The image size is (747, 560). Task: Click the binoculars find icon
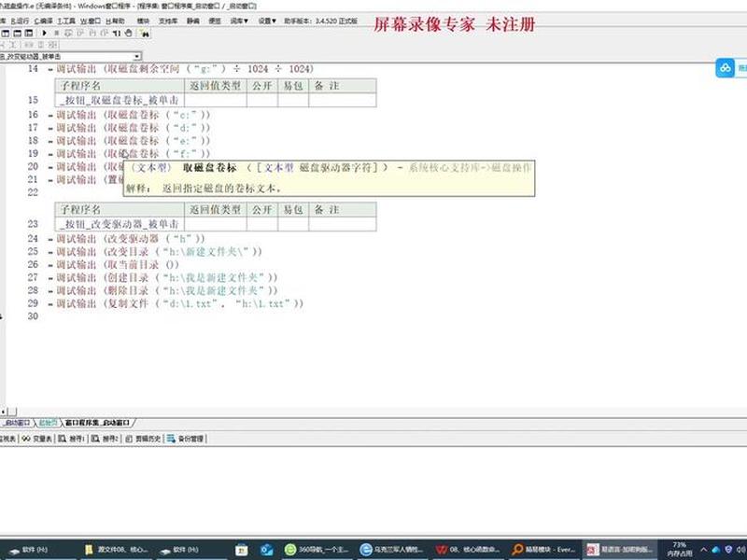click(145, 34)
